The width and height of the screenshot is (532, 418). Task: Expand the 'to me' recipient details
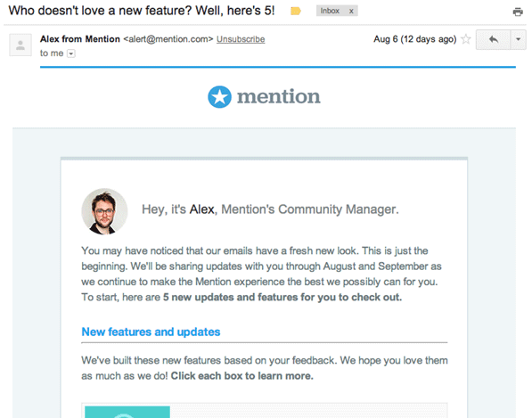pyautogui.click(x=71, y=53)
